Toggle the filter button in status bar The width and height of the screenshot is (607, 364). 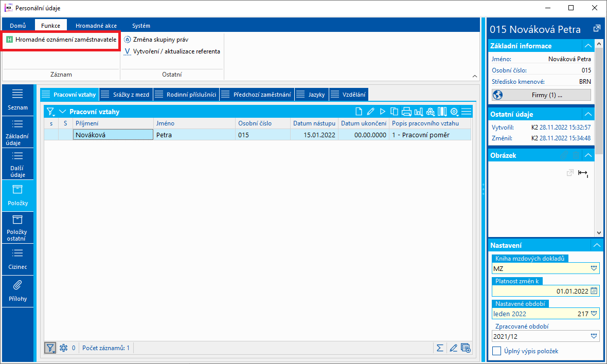click(x=50, y=348)
